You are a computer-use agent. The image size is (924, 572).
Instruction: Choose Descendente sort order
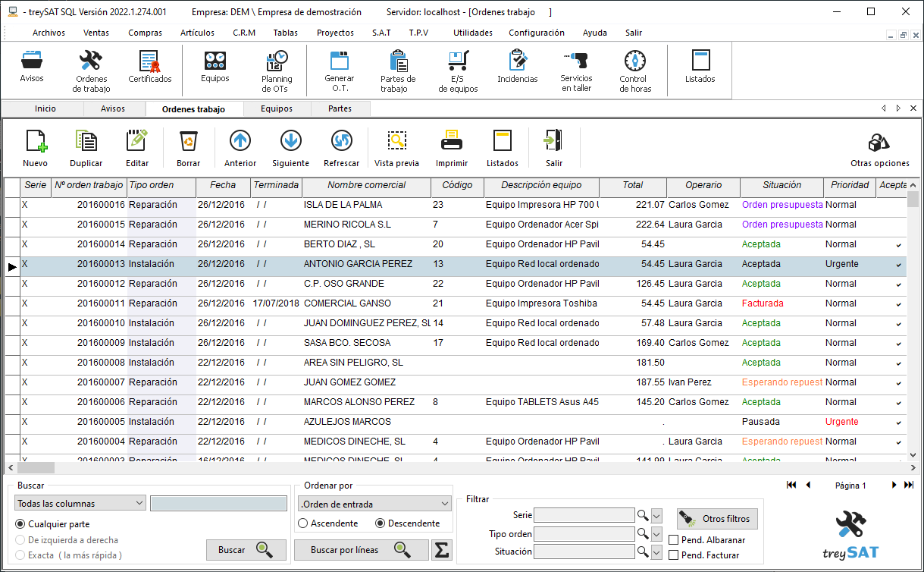381,523
